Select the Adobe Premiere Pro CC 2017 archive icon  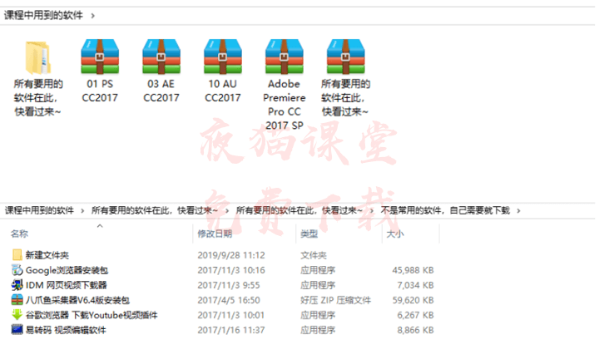(x=285, y=57)
